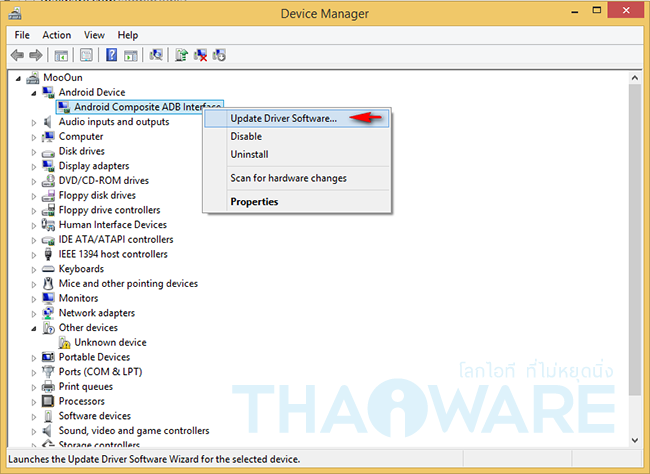650x474 pixels.
Task: Open the File menu
Action: [22, 35]
